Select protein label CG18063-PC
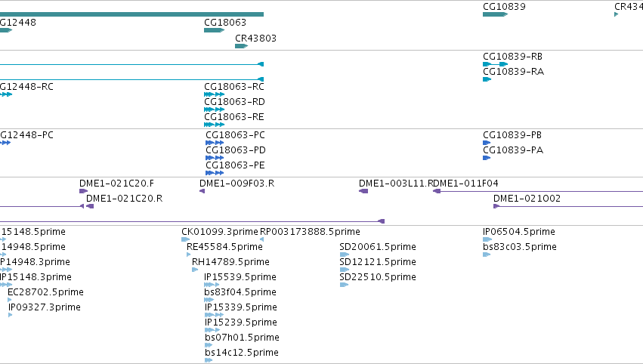This screenshot has width=643, height=364. (236, 135)
